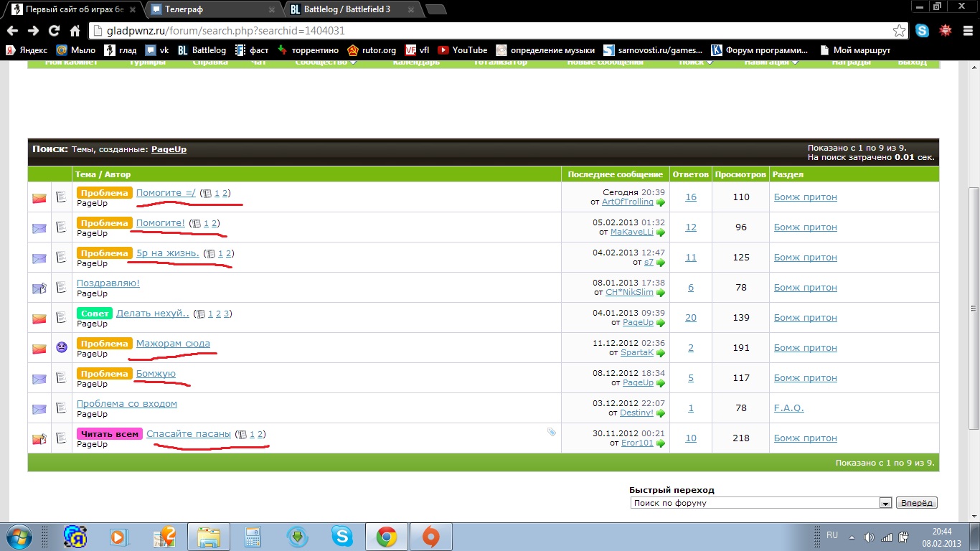Open the Windows Start menu
The image size is (980, 551).
point(19,537)
